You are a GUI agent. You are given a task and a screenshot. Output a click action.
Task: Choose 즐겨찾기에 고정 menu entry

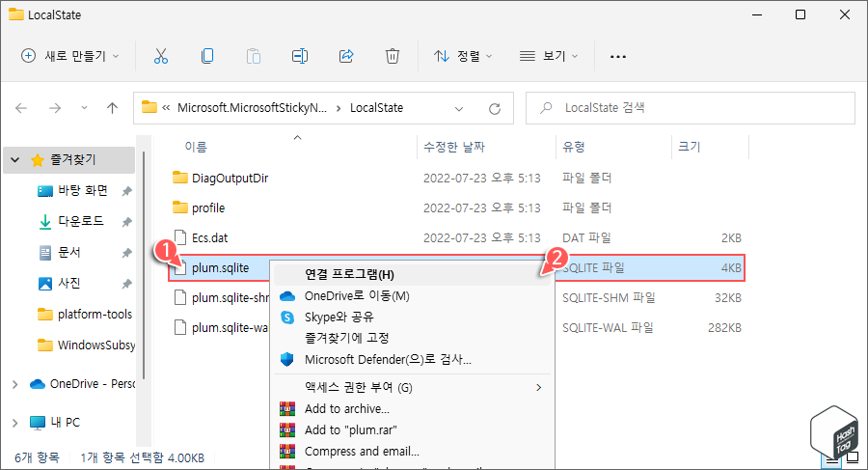[x=413, y=338]
